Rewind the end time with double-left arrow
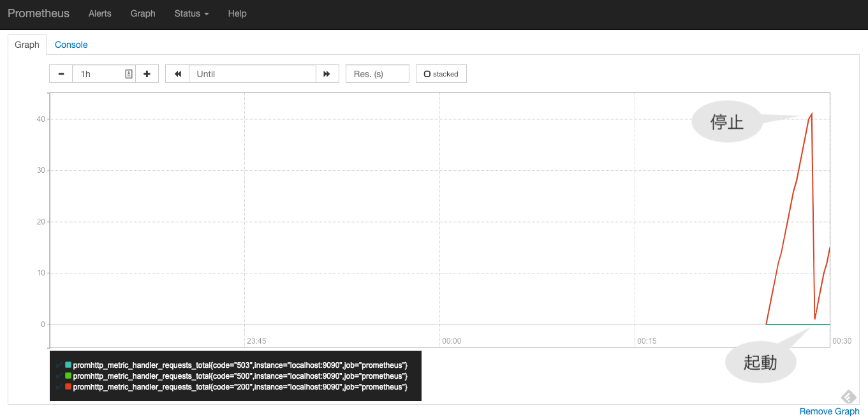The width and height of the screenshot is (868, 417). pyautogui.click(x=177, y=74)
